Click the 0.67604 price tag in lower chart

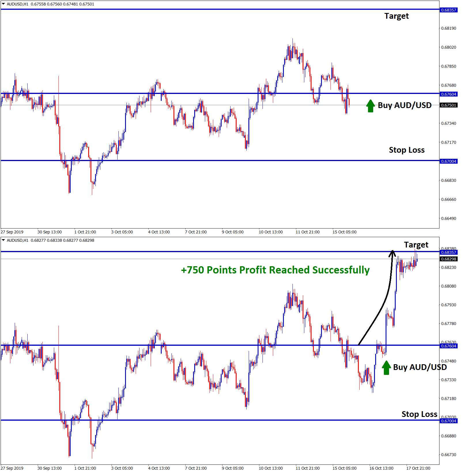[x=449, y=346]
